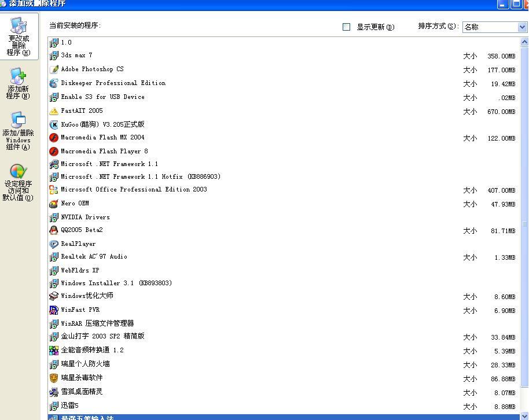Select the 瑞星杀毒软件 entry
Viewport: 529px width, 420px height.
pos(284,378)
